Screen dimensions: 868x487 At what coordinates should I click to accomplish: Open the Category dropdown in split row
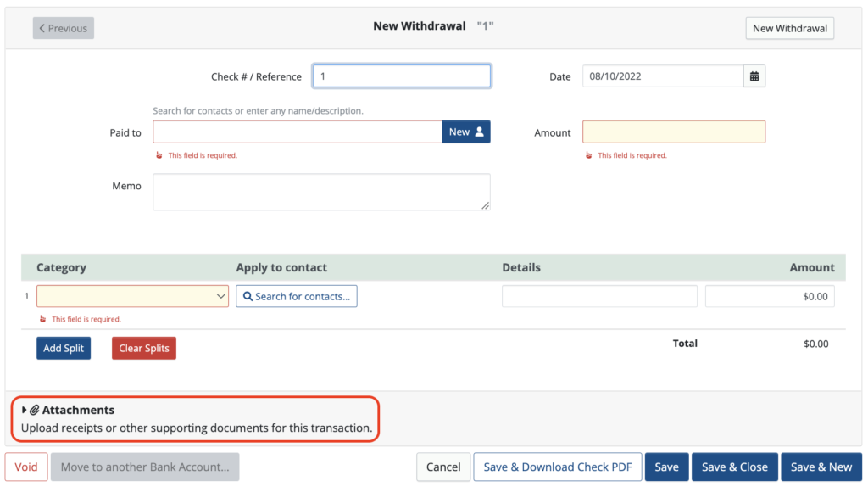coord(132,296)
